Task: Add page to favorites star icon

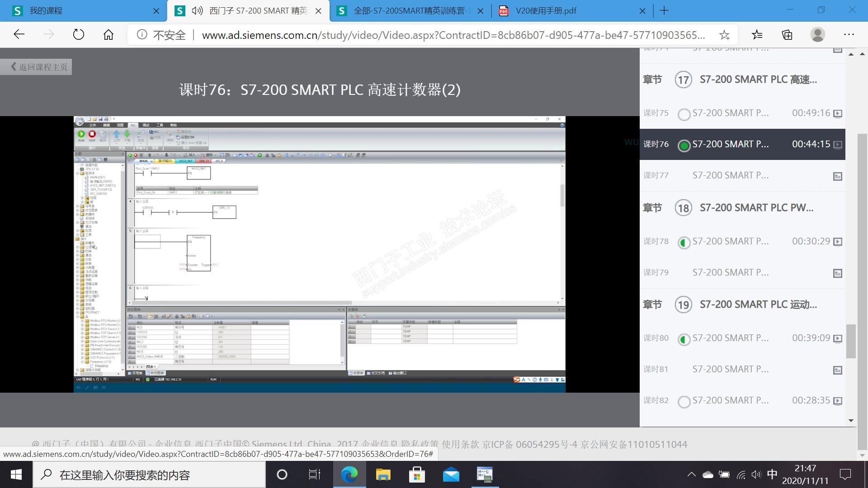Action: pyautogui.click(x=724, y=35)
